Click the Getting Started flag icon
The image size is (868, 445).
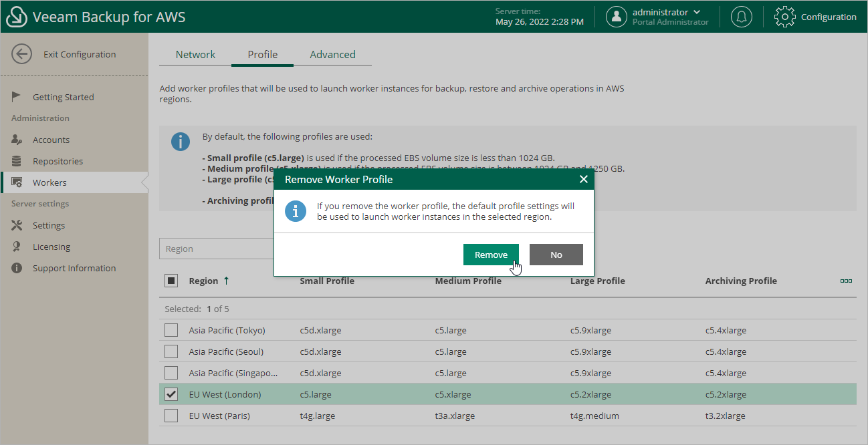17,97
